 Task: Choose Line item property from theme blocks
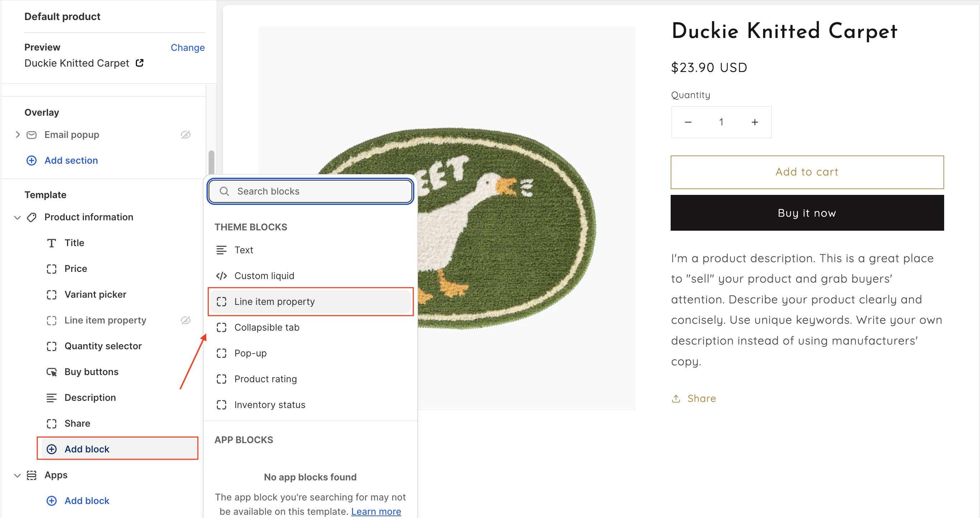point(274,302)
